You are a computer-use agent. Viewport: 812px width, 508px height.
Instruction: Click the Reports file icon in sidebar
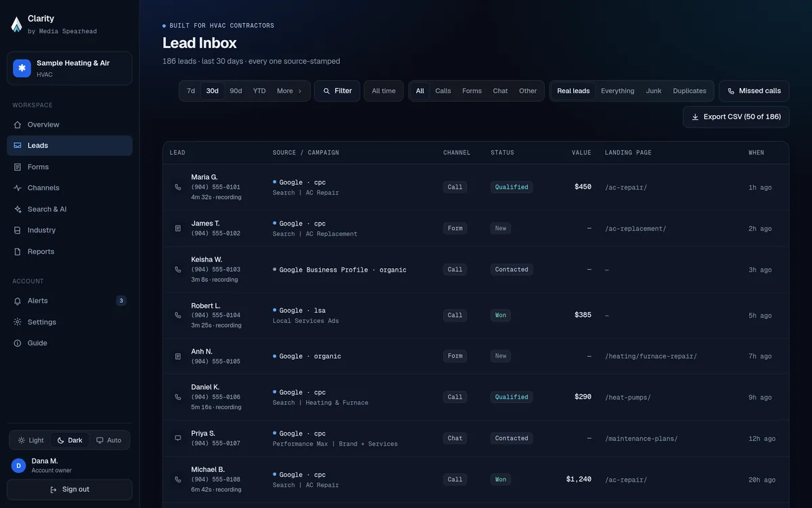(18, 251)
